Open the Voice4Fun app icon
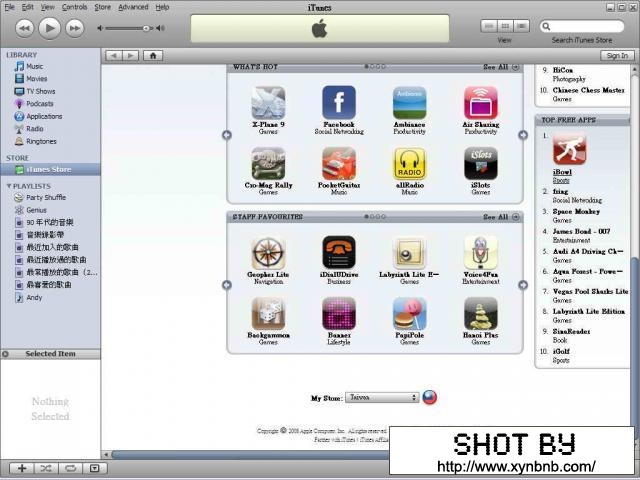 click(x=480, y=253)
